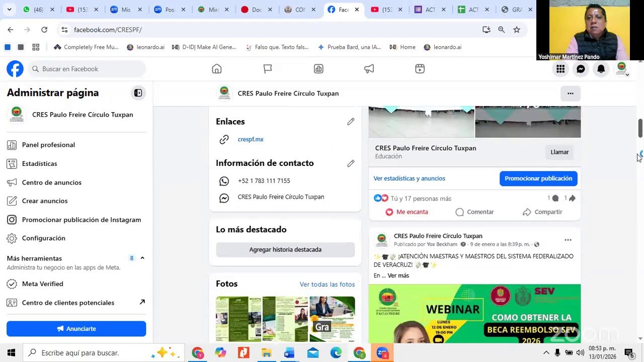
Task: Open the photo thumbnail labeled Gra
Action: [x=332, y=319]
